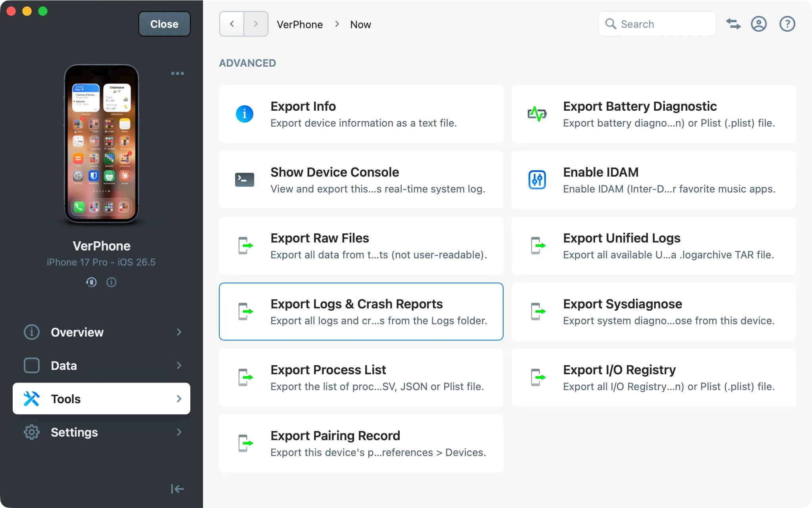Click the device backup status icon under VerPhone

pos(91,282)
